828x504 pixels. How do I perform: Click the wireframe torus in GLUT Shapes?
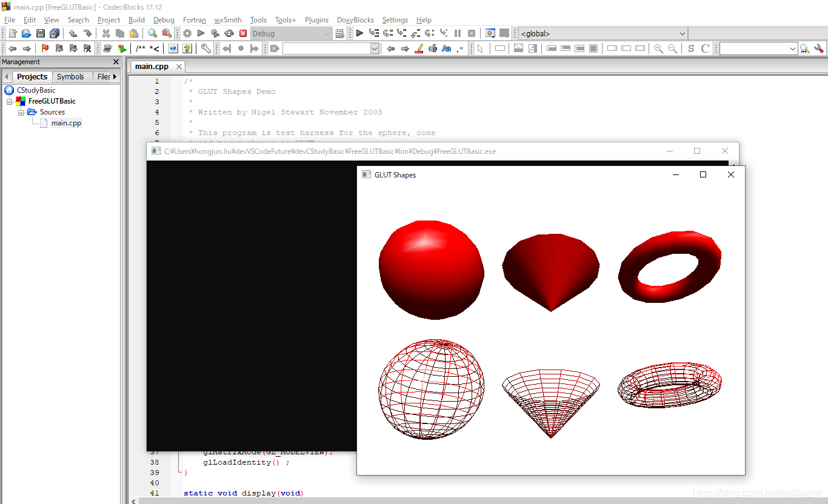tap(670, 385)
